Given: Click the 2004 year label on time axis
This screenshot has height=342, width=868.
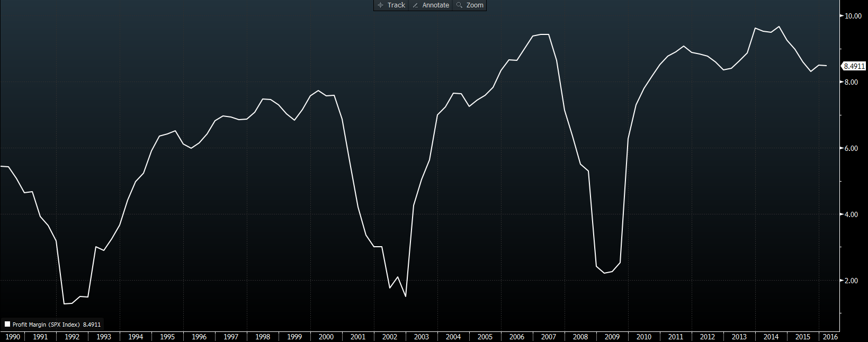Looking at the screenshot, I should click(x=453, y=337).
